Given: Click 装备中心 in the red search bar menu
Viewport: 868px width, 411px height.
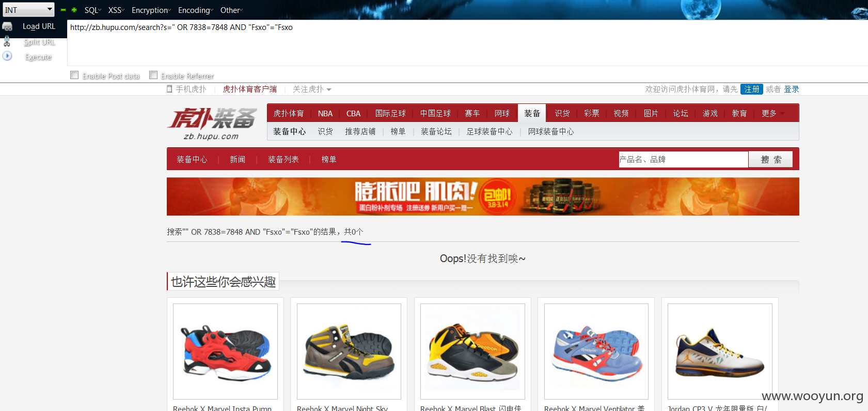Looking at the screenshot, I should 192,159.
